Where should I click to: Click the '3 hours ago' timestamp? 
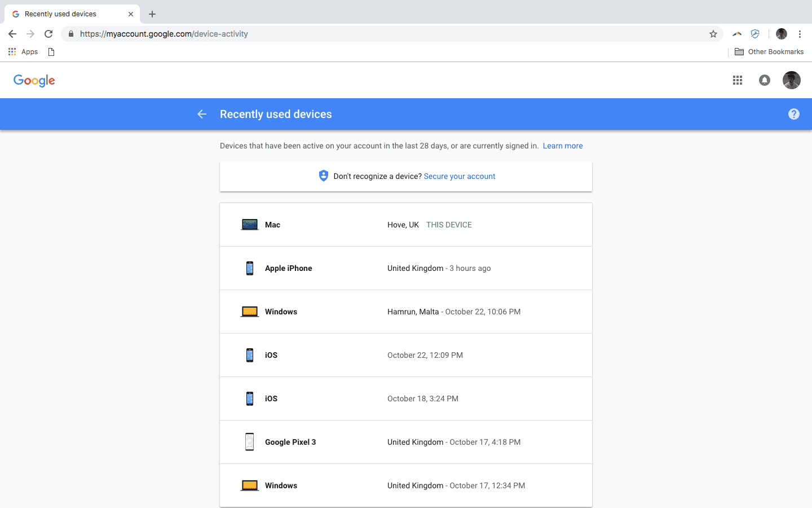point(470,268)
